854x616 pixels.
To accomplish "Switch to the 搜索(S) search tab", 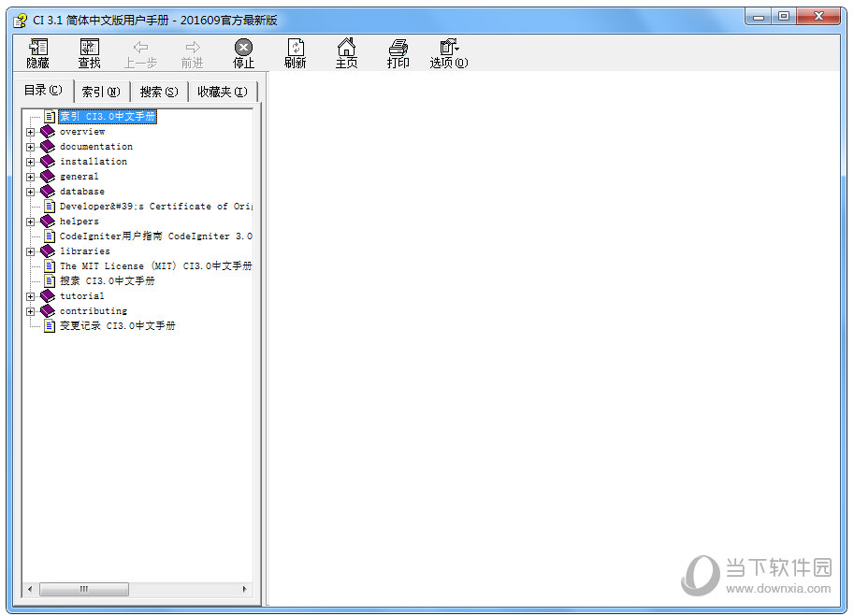I will pyautogui.click(x=159, y=92).
